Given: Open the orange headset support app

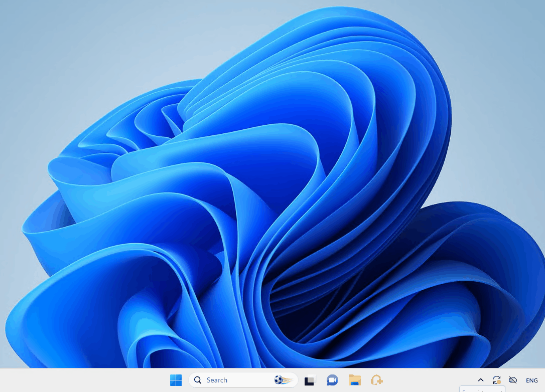Looking at the screenshot, I should pos(376,380).
